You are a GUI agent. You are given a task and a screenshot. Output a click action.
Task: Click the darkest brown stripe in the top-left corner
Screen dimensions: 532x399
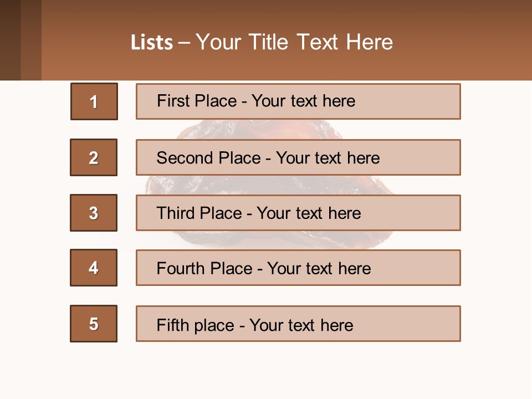[10, 40]
